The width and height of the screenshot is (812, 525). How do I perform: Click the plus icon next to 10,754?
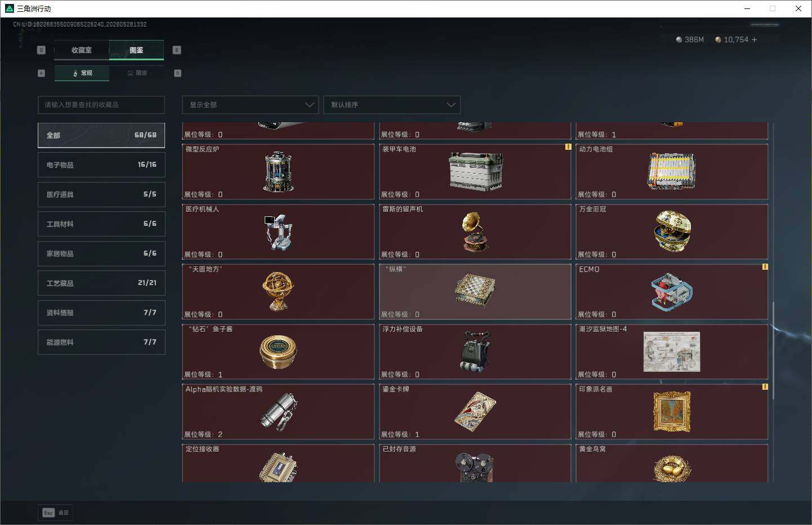click(x=754, y=39)
